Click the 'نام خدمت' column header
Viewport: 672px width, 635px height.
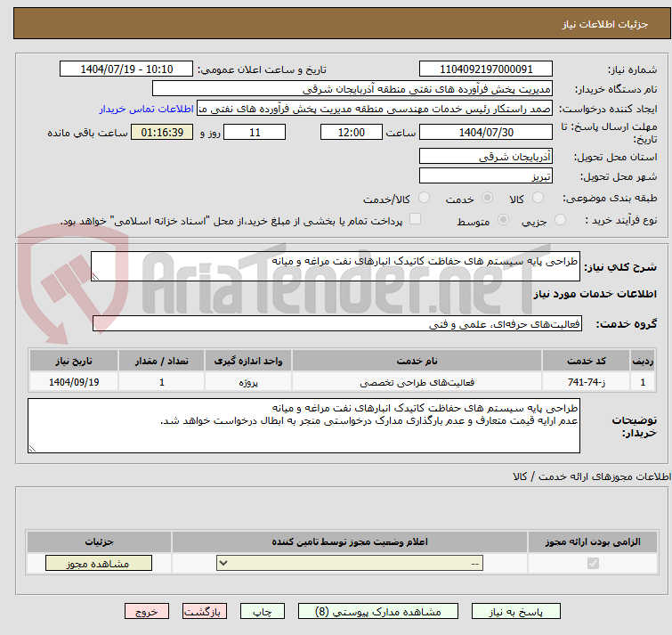(417, 360)
